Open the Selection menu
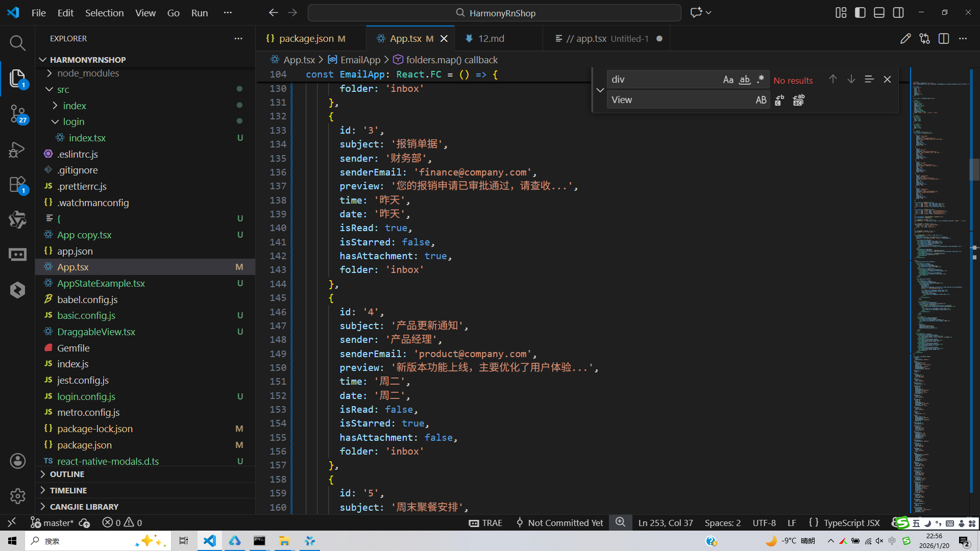980x551 pixels. coord(104,13)
